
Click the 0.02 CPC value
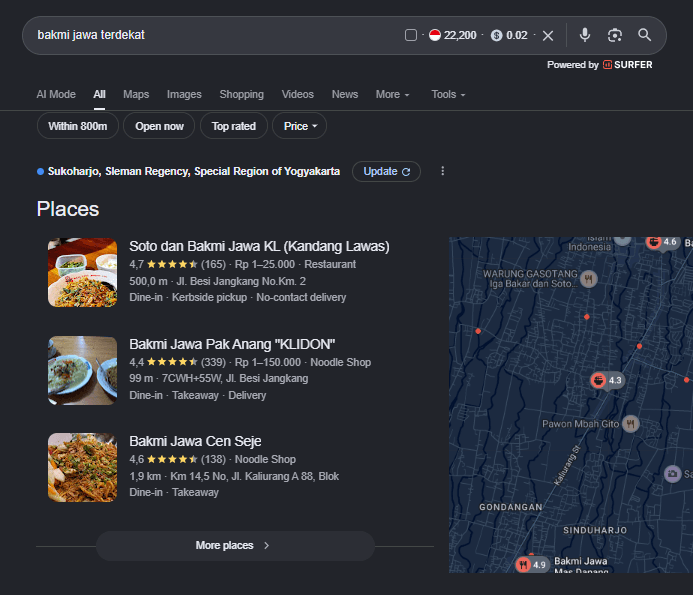517,35
